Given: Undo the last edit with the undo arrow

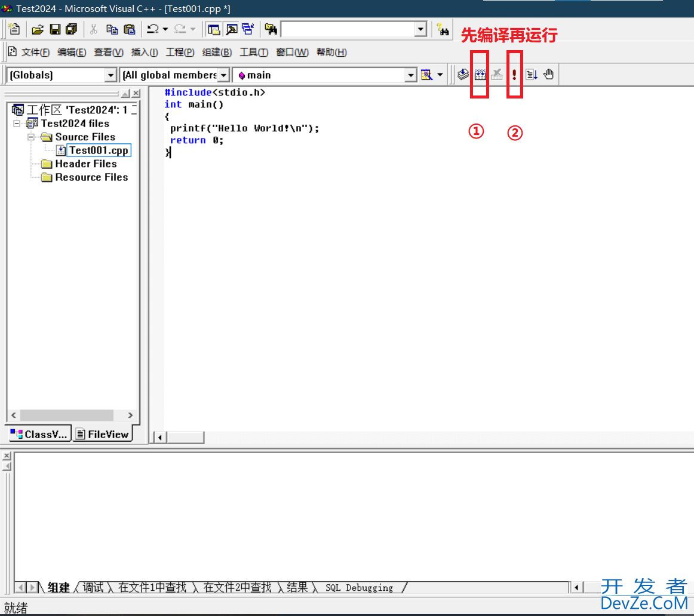Looking at the screenshot, I should point(153,29).
